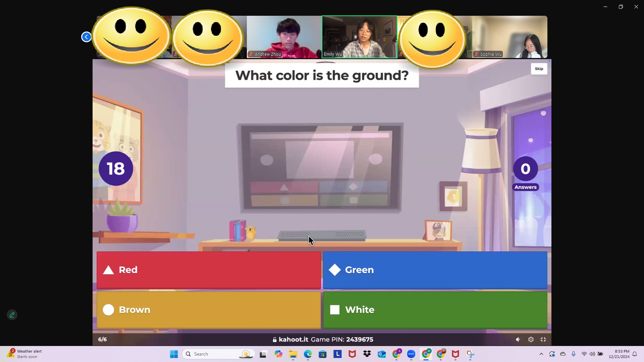
Task: Open Task View on the taskbar
Action: (263, 354)
